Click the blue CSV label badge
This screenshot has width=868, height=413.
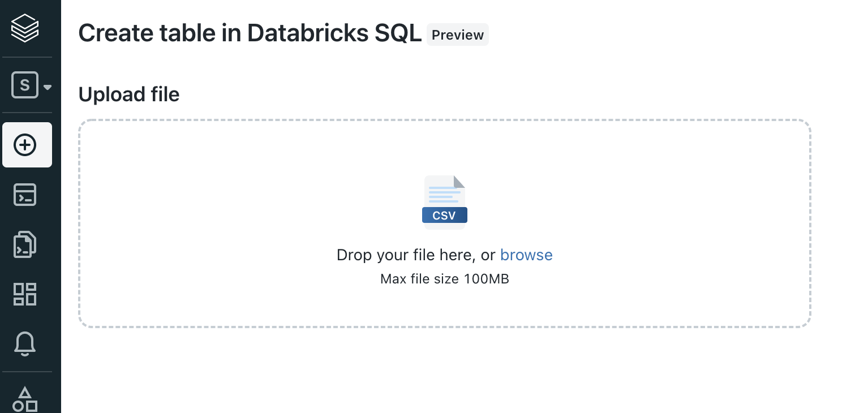(x=444, y=215)
